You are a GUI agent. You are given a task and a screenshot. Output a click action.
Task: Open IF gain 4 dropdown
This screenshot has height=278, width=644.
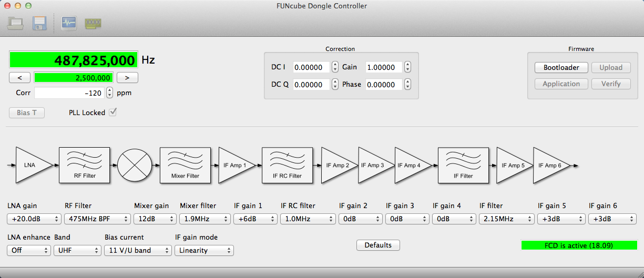tap(454, 219)
